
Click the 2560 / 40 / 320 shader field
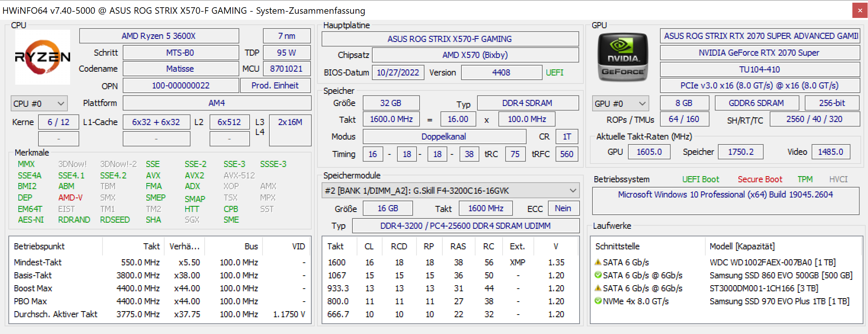pos(815,119)
